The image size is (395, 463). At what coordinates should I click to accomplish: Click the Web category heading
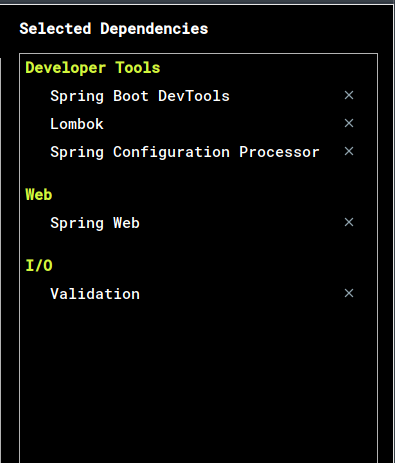click(x=39, y=194)
